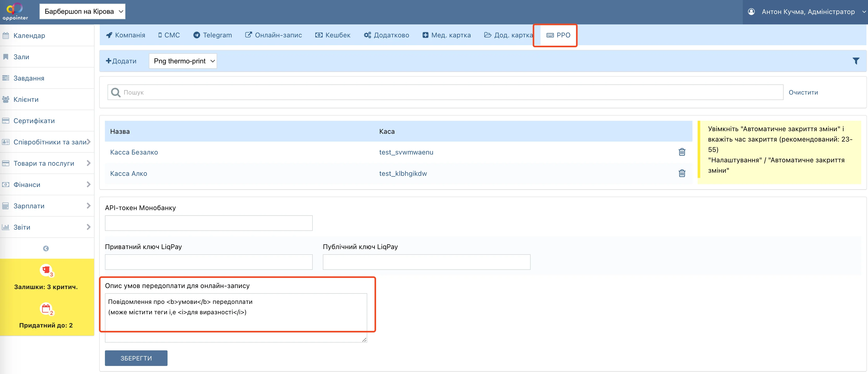Click the ЗБЕРЕГТИ button

136,358
